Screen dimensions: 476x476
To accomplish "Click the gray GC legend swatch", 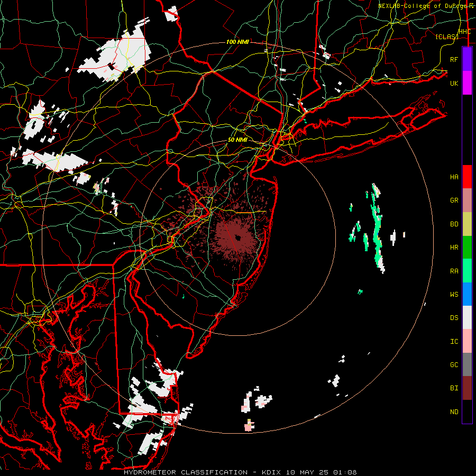I will click(467, 364).
